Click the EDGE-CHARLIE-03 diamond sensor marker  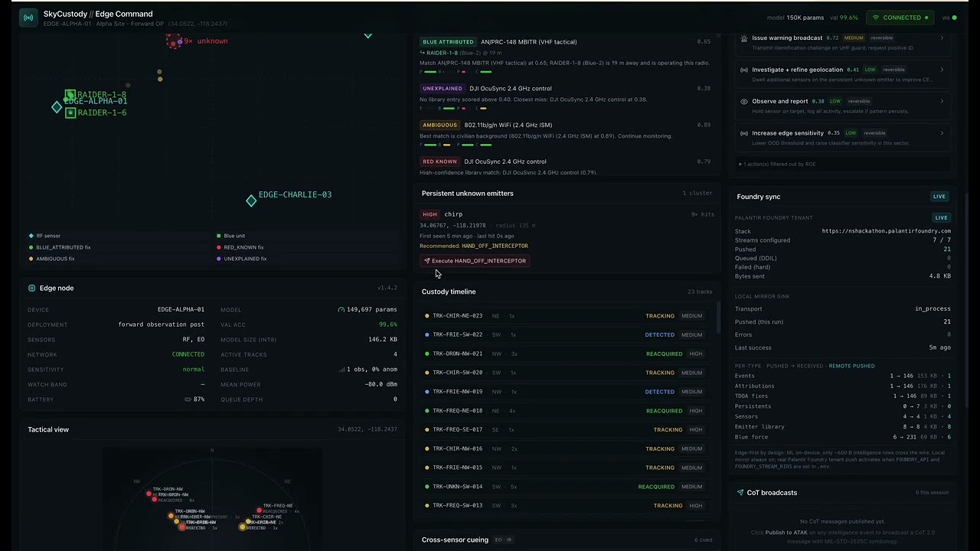251,201
